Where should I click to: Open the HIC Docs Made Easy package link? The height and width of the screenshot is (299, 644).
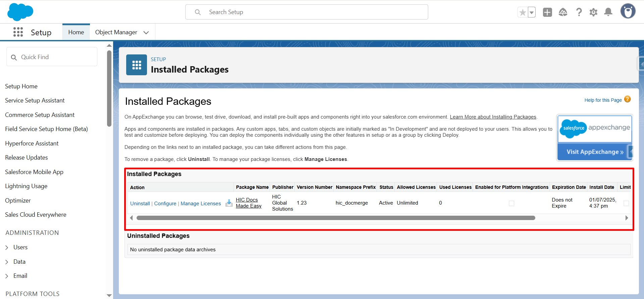[248, 203]
